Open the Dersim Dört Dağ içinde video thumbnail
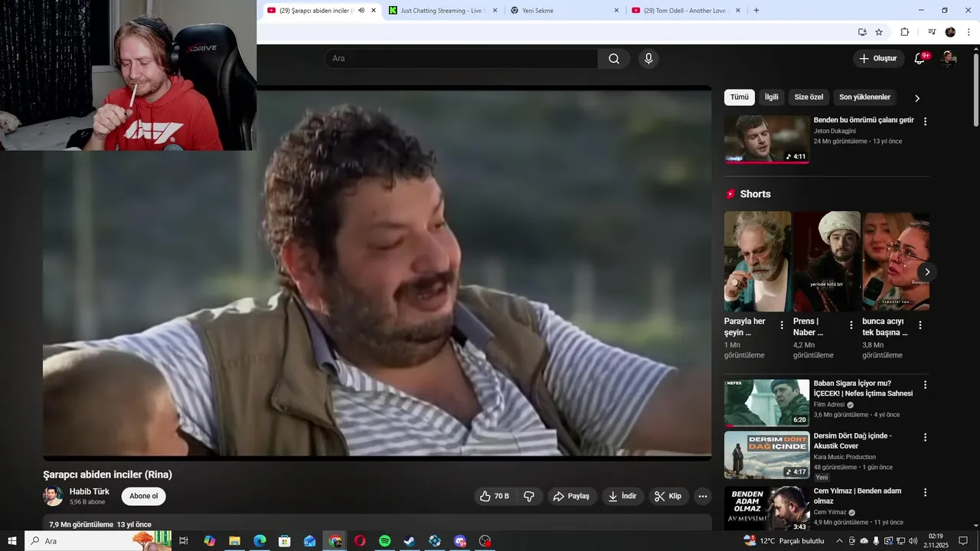 [x=767, y=455]
